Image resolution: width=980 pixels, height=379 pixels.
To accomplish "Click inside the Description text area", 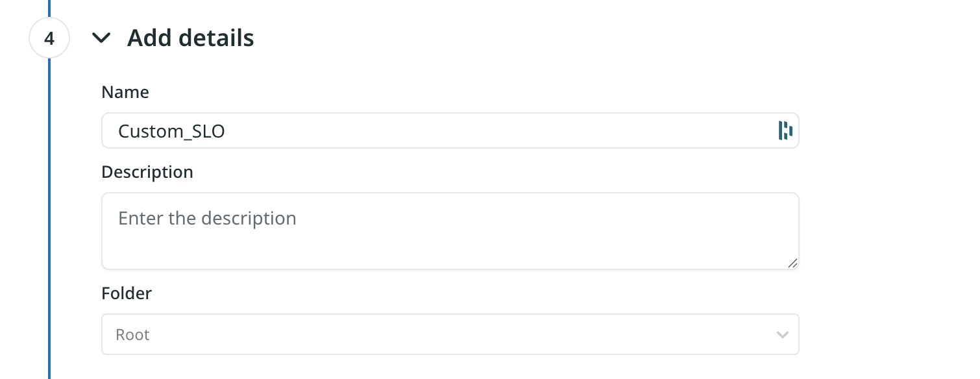I will (450, 231).
